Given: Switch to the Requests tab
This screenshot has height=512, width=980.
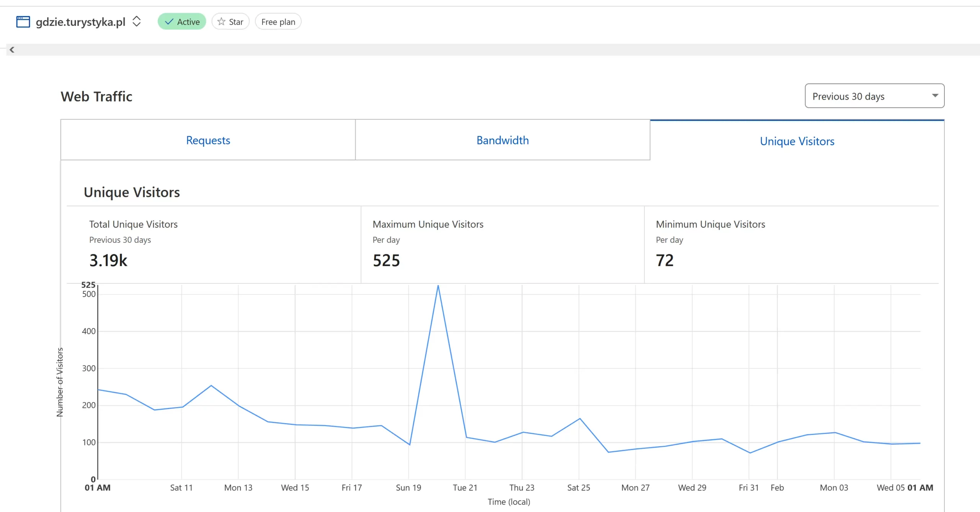Looking at the screenshot, I should click(x=208, y=140).
